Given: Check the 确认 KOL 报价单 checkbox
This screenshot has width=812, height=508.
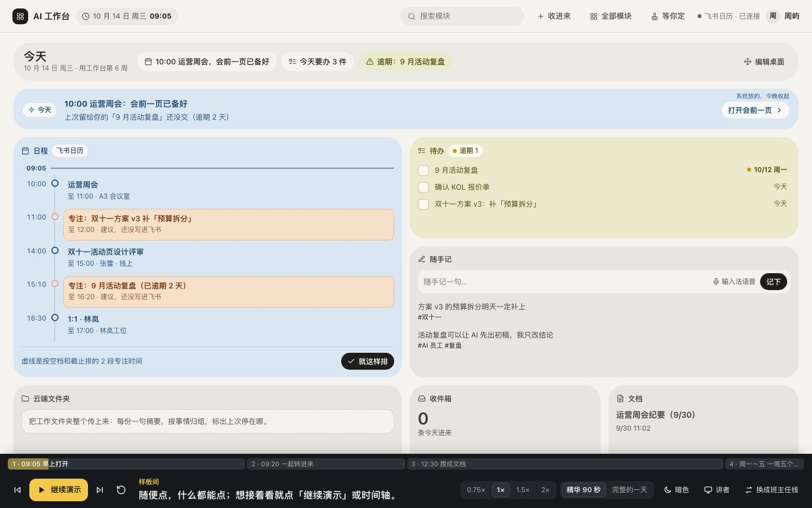Looking at the screenshot, I should 423,187.
